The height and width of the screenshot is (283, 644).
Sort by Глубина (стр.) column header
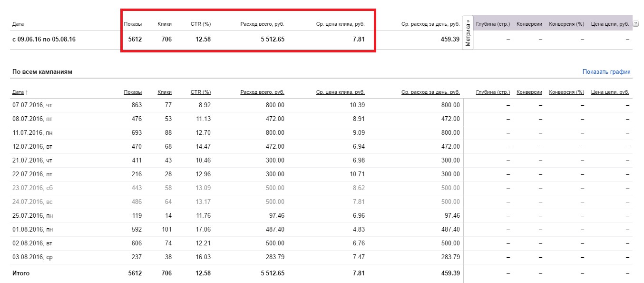[493, 92]
